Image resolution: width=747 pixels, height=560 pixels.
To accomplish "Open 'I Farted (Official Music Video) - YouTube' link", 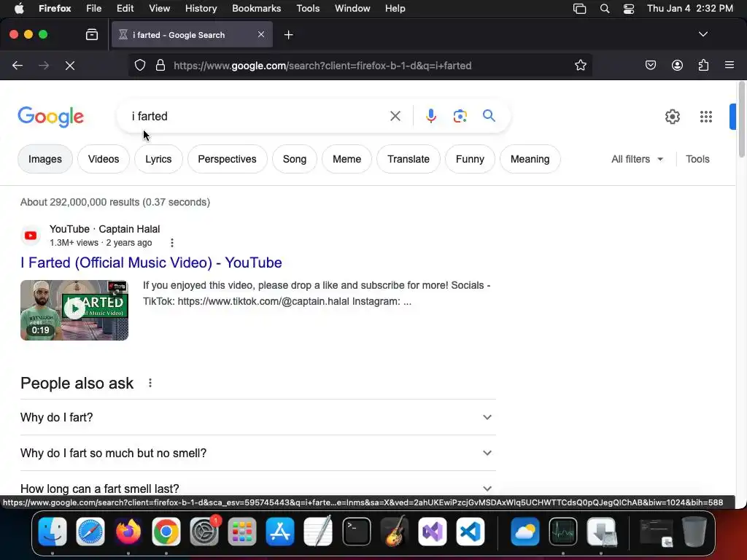I will click(151, 262).
